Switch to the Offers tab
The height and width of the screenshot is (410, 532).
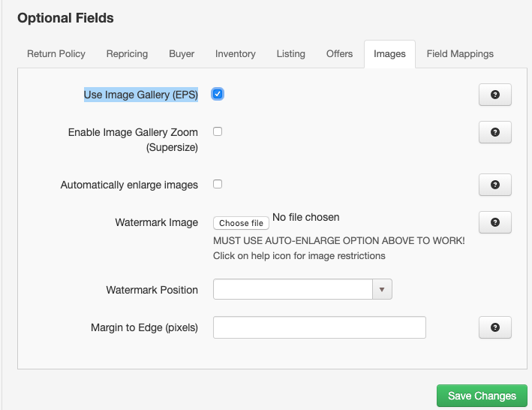340,54
